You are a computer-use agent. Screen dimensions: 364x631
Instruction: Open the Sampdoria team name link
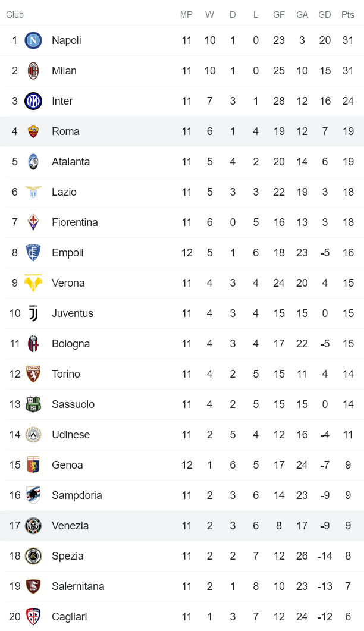tap(77, 495)
